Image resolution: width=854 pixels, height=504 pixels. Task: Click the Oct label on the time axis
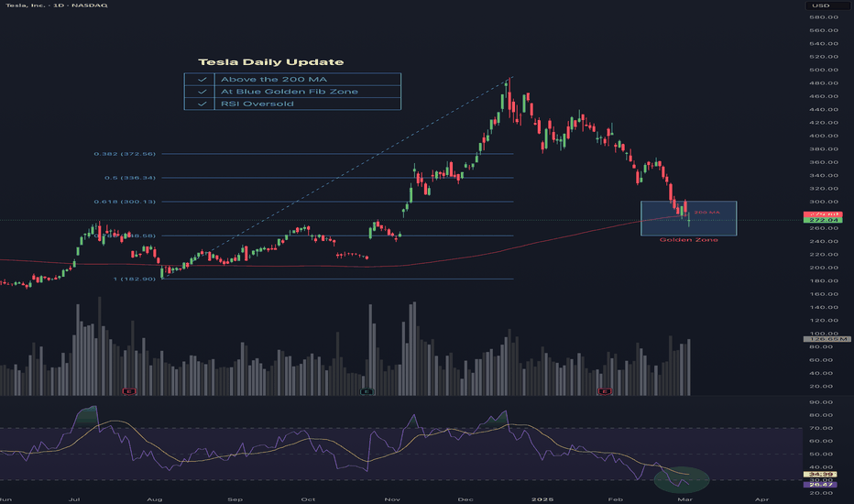click(308, 499)
